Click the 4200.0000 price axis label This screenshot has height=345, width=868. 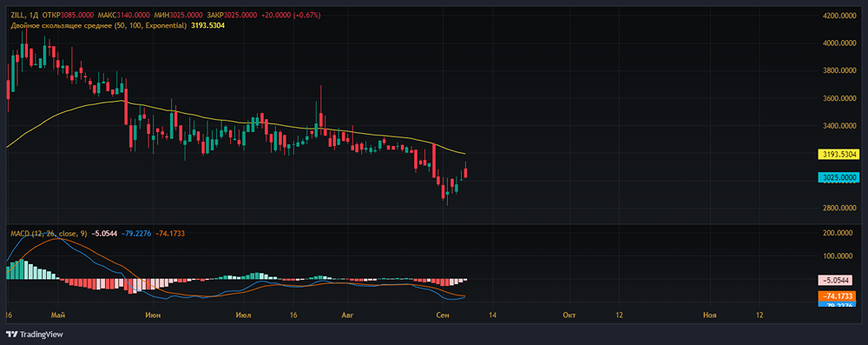click(x=838, y=16)
